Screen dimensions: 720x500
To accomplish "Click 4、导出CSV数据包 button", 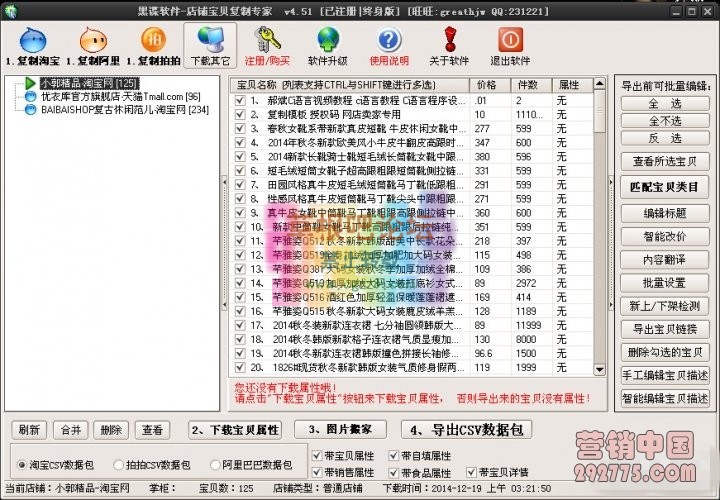I will tap(467, 430).
